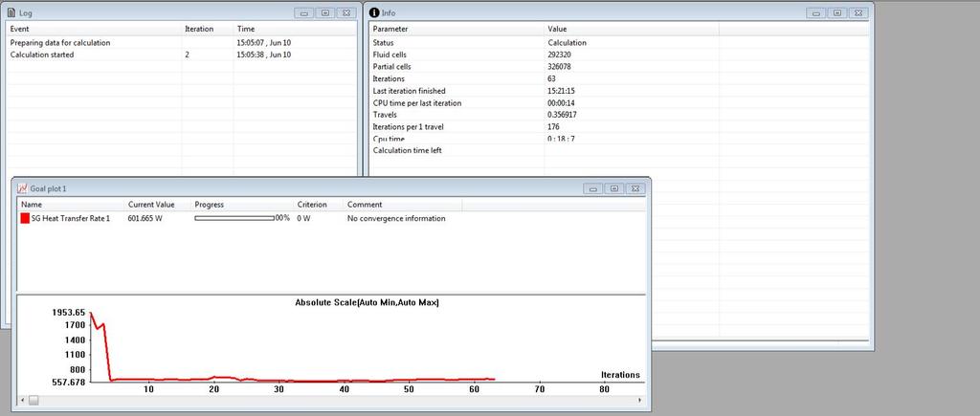Click the Partial cells parameter
Image resolution: width=980 pixels, height=416 pixels.
point(391,67)
